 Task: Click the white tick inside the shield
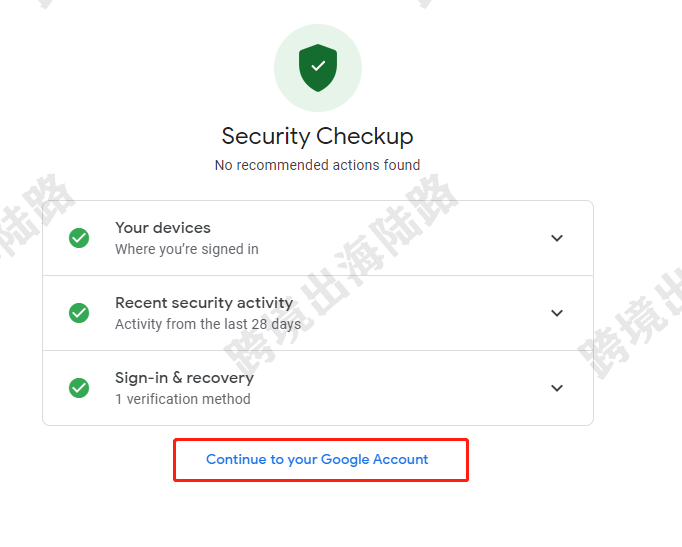(x=318, y=66)
